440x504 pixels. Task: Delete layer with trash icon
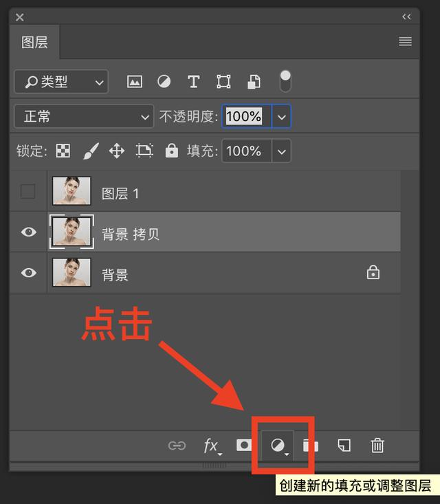pos(377,446)
